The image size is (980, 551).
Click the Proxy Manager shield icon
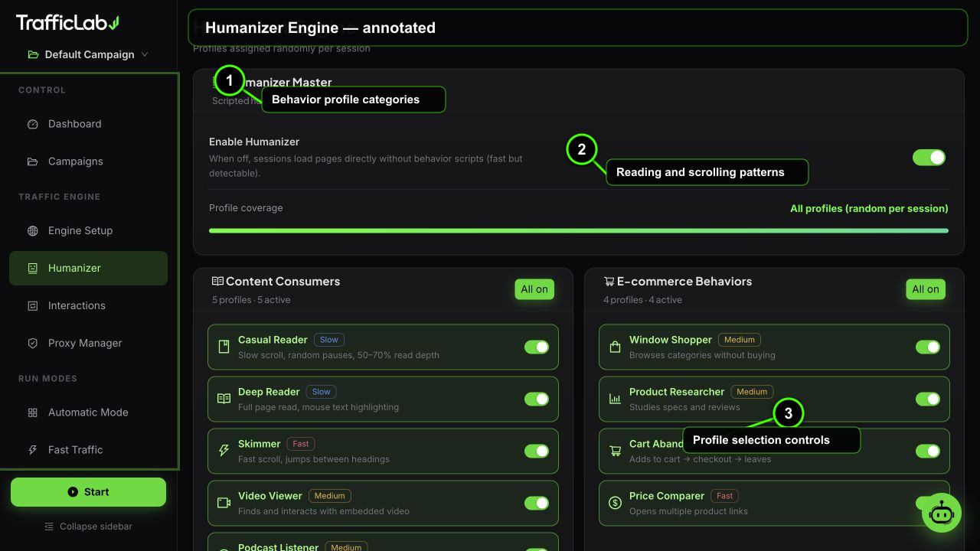pyautogui.click(x=32, y=343)
